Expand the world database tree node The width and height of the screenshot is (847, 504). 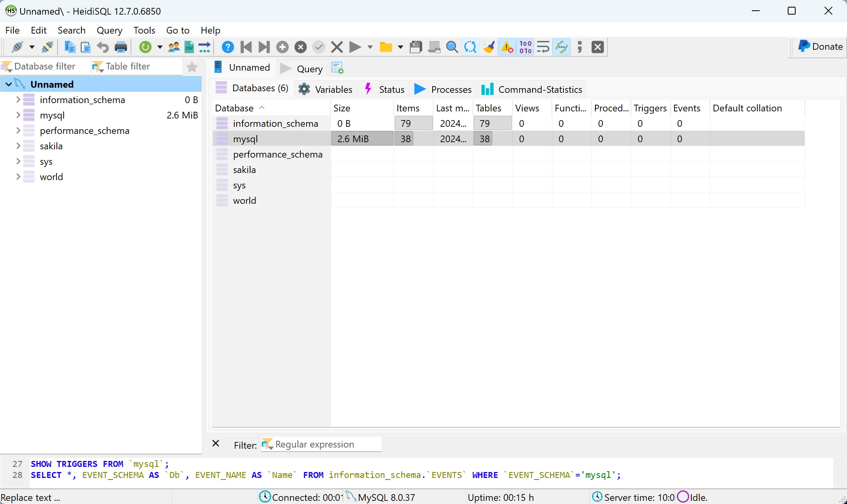click(18, 177)
